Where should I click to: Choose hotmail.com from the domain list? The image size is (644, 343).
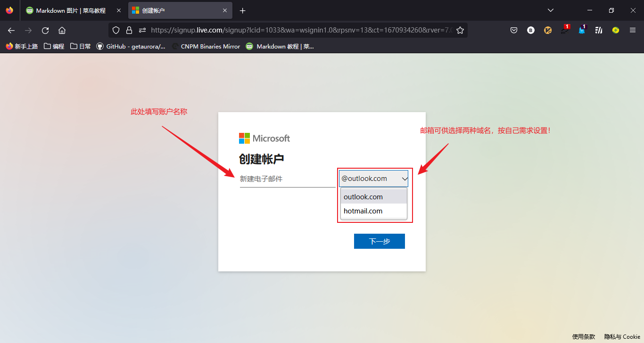pyautogui.click(x=374, y=211)
